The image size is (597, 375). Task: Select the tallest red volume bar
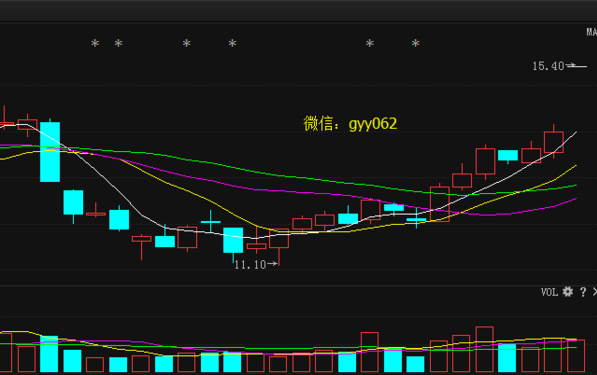[x=485, y=349]
